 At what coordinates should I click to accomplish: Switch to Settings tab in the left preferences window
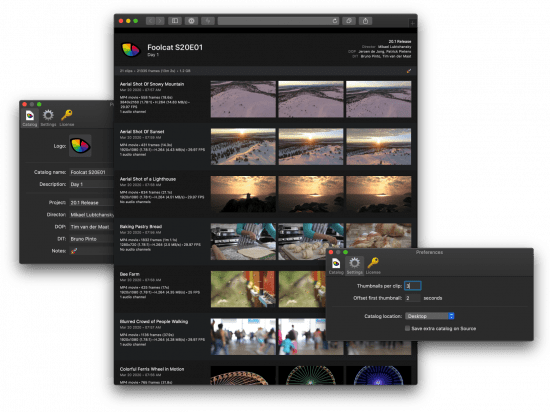tap(48, 118)
